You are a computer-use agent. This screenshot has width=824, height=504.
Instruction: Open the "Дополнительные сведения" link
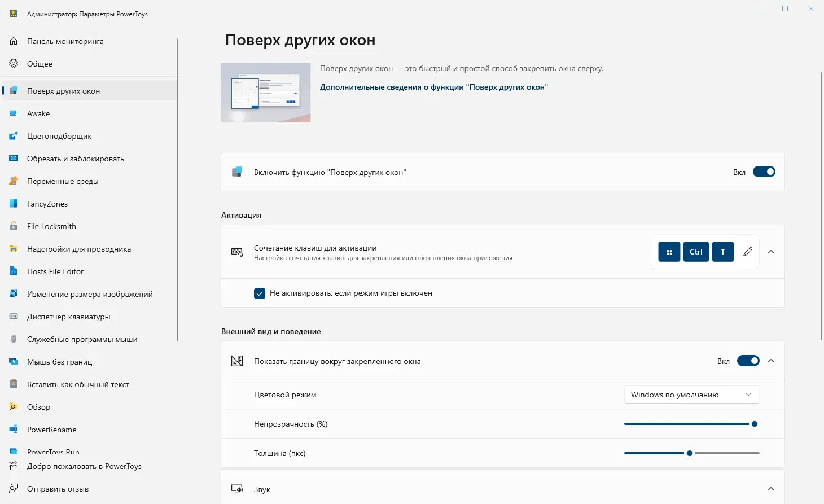[433, 87]
